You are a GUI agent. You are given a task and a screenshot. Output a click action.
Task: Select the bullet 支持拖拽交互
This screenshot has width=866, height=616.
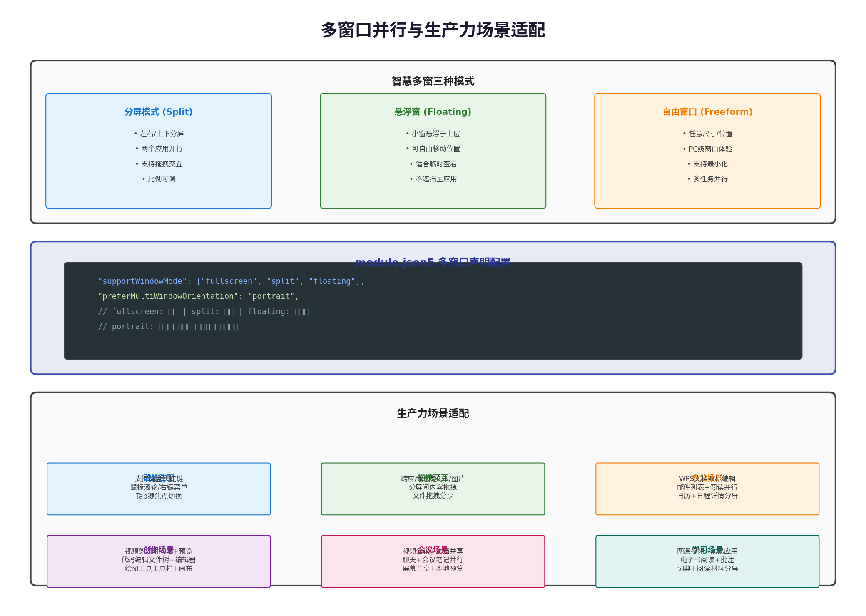(159, 164)
